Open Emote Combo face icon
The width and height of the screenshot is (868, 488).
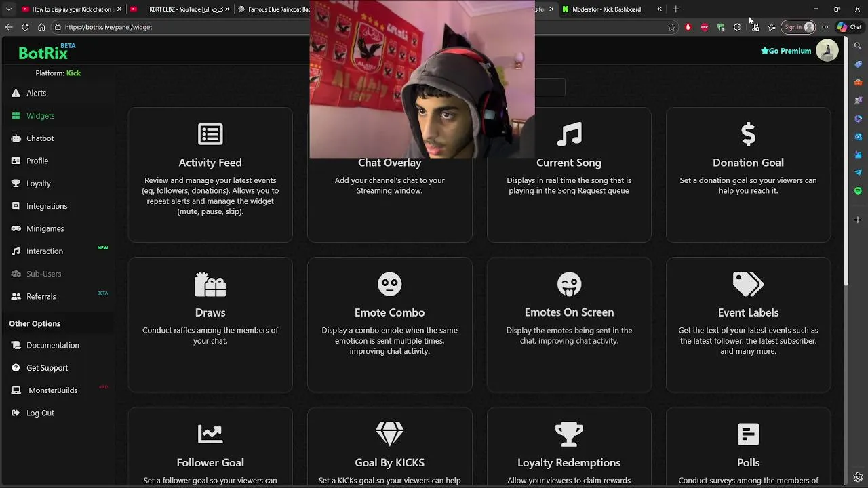pos(389,284)
